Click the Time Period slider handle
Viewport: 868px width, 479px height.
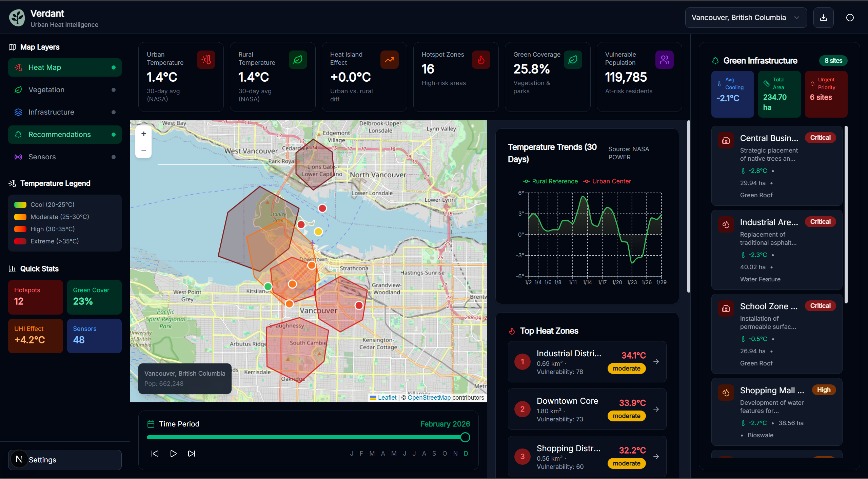coord(465,437)
